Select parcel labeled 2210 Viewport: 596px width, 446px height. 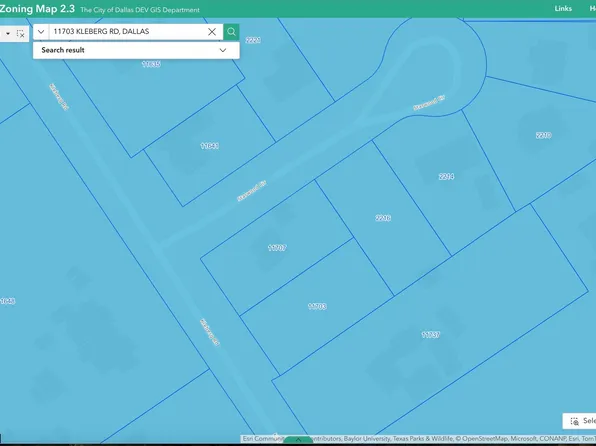click(544, 135)
